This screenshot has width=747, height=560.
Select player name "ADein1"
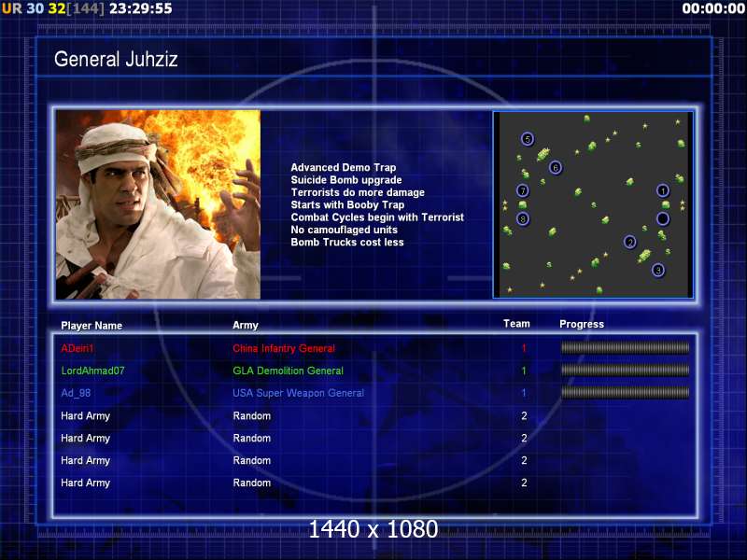click(x=78, y=348)
